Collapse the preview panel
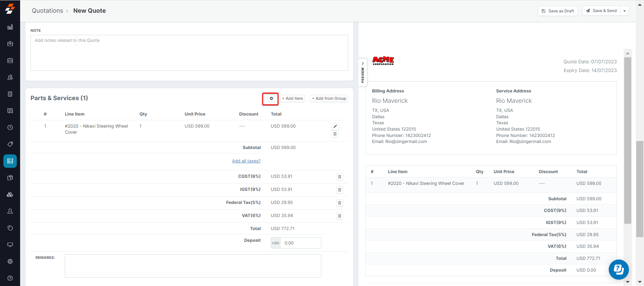The width and height of the screenshot is (644, 286). click(x=363, y=72)
